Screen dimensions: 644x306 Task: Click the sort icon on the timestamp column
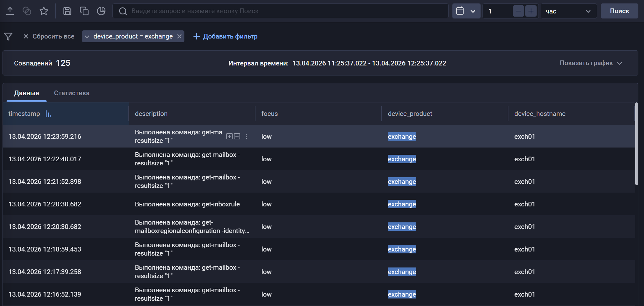pyautogui.click(x=49, y=114)
